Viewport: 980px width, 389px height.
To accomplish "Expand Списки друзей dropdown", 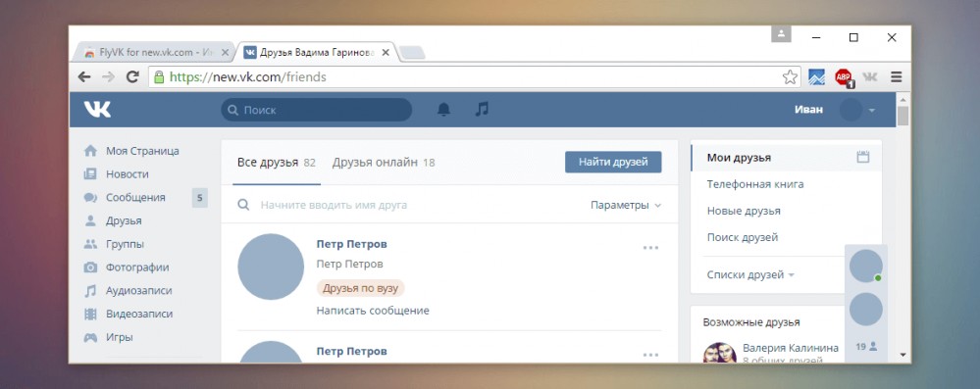I will (750, 274).
